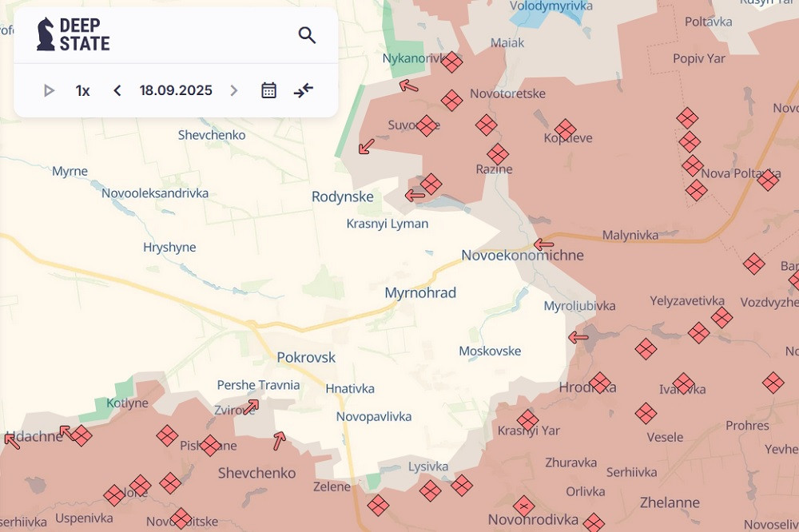Select the clash marker beside Udachne

[80, 436]
